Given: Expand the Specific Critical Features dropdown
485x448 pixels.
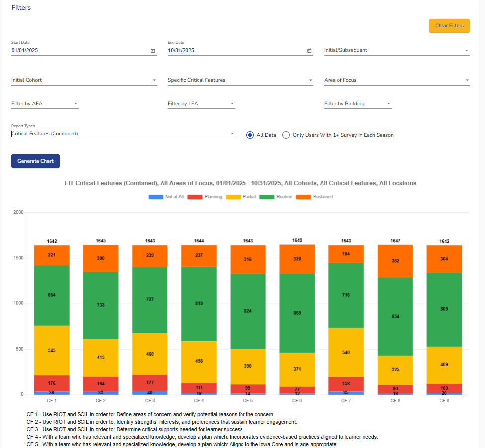Looking at the screenshot, I should (240, 80).
